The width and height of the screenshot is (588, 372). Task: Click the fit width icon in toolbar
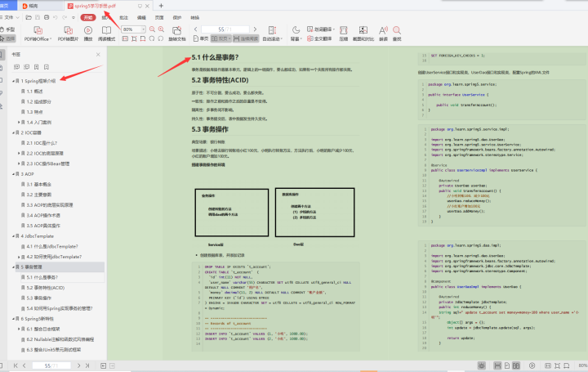point(143,38)
